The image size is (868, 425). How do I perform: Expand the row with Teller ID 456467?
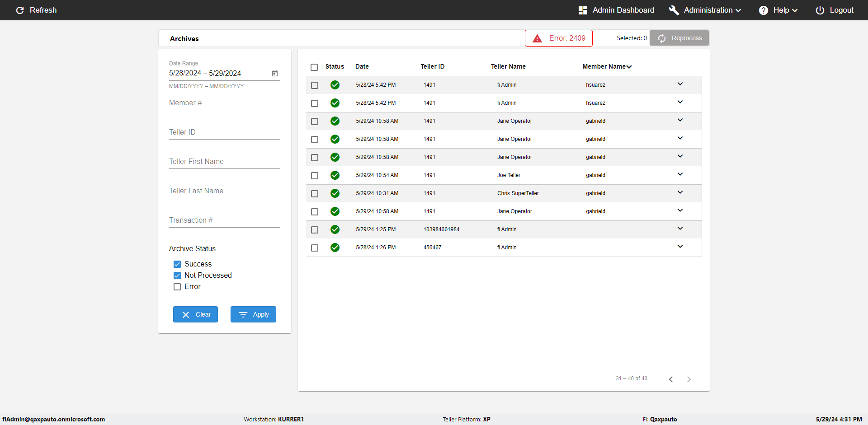pos(680,247)
